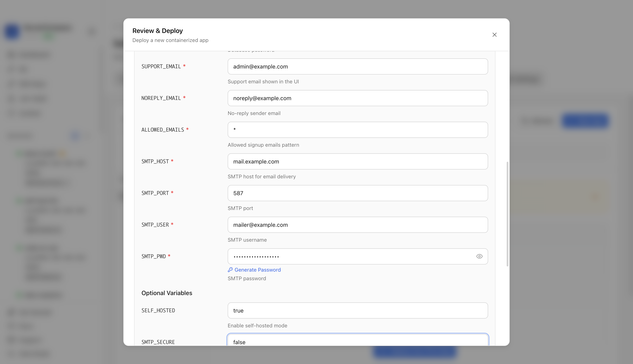Edit the SMTP_USER input field
Screen dimensions: 633x364
pos(357,225)
